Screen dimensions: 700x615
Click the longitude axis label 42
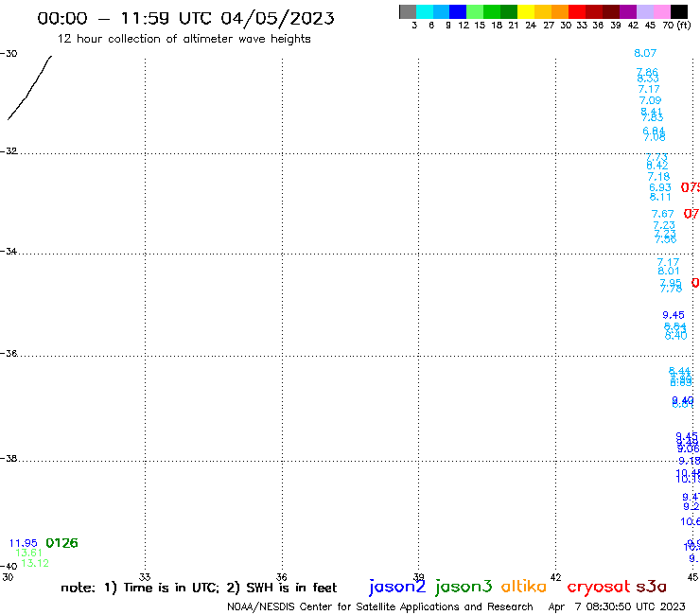(555, 577)
